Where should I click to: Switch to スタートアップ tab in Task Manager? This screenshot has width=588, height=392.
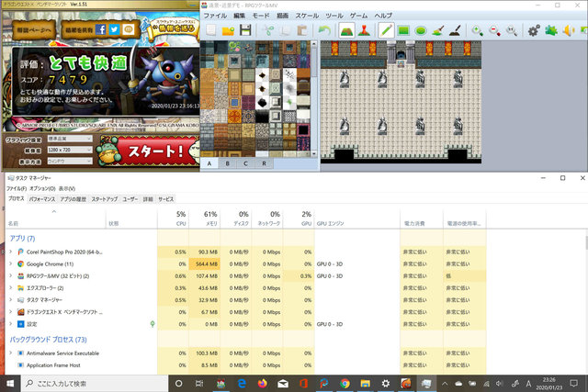click(x=104, y=199)
